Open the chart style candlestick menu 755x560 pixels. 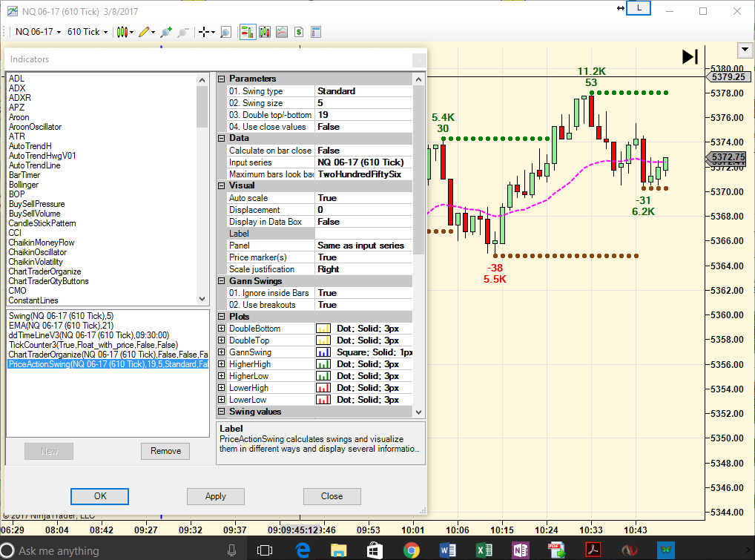(x=125, y=32)
